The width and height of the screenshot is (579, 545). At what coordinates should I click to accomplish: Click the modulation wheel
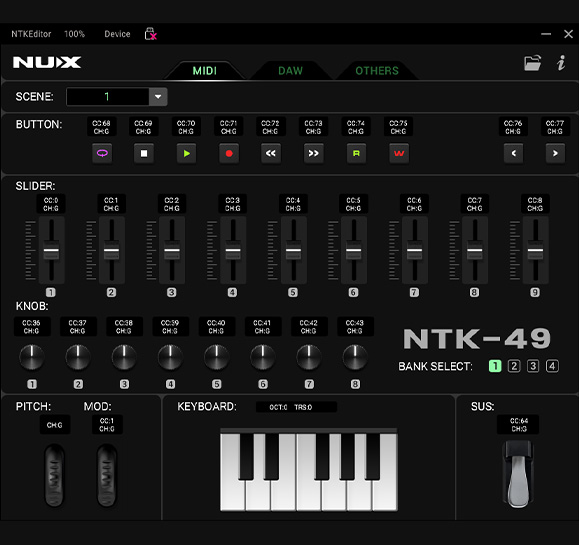tap(107, 475)
